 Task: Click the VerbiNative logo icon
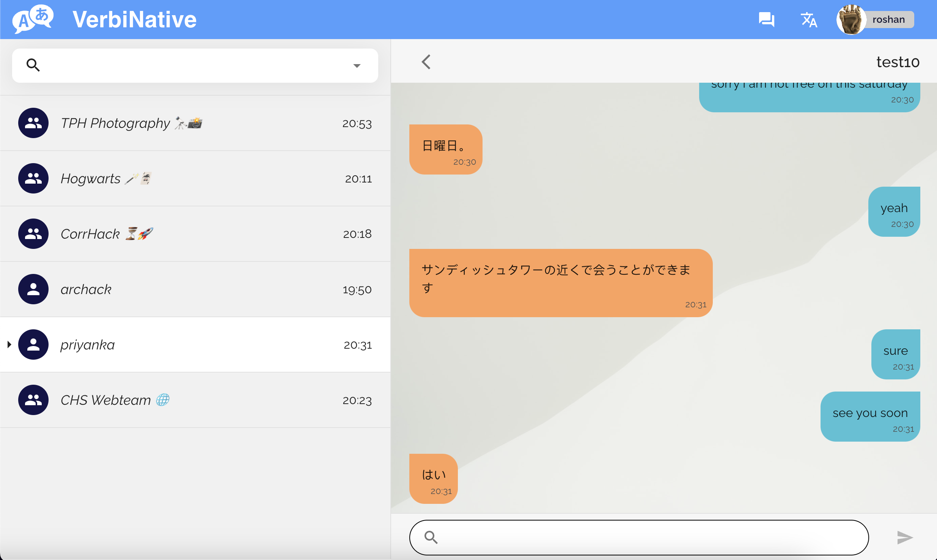tap(33, 19)
